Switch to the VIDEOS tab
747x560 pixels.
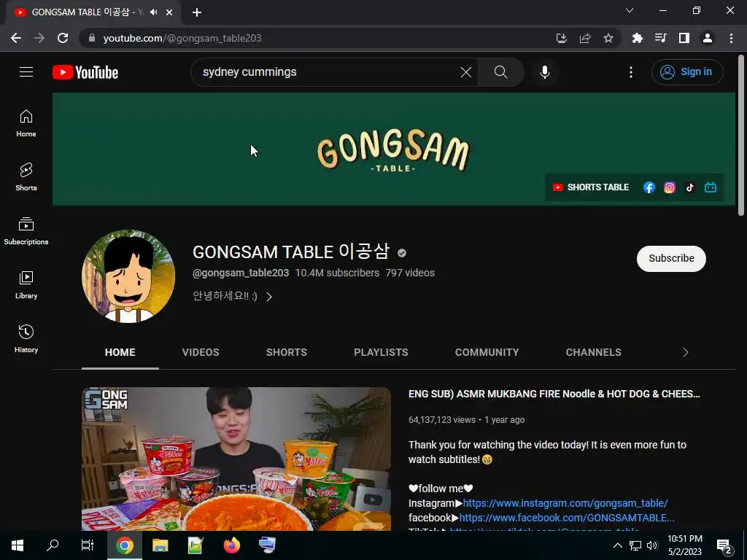pyautogui.click(x=201, y=352)
